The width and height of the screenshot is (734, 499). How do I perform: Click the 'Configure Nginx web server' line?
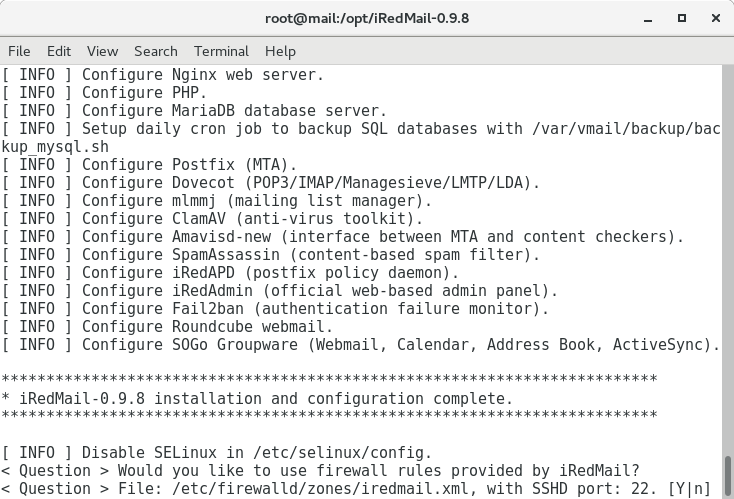click(x=162, y=75)
